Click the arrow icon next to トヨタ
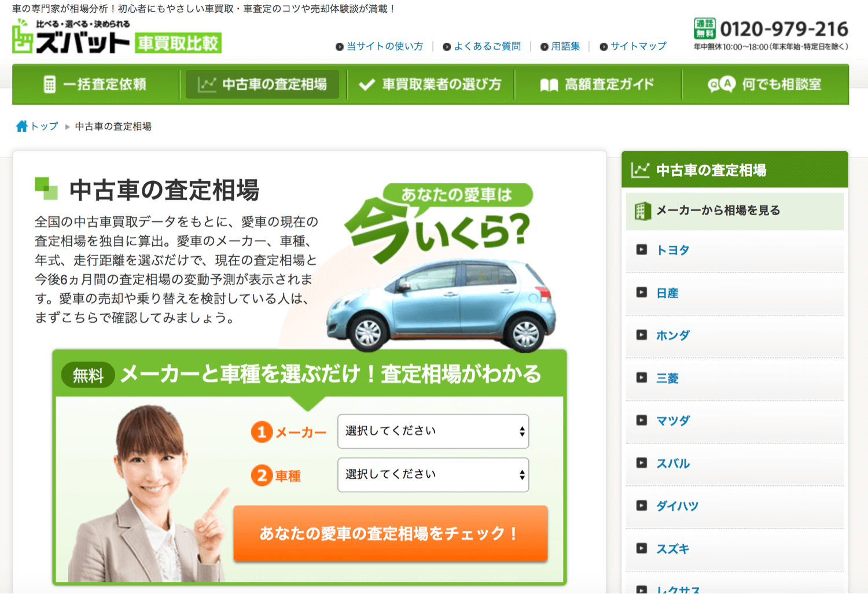This screenshot has height=594, width=868. tap(641, 250)
